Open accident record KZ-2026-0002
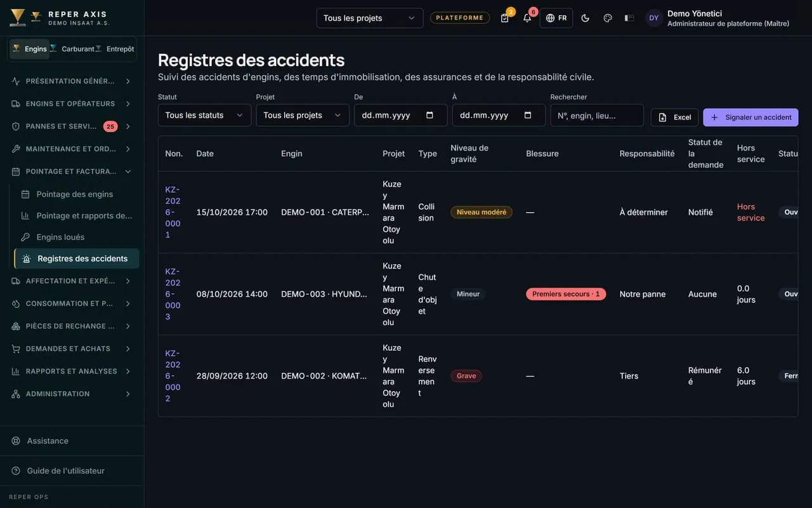 pyautogui.click(x=173, y=376)
